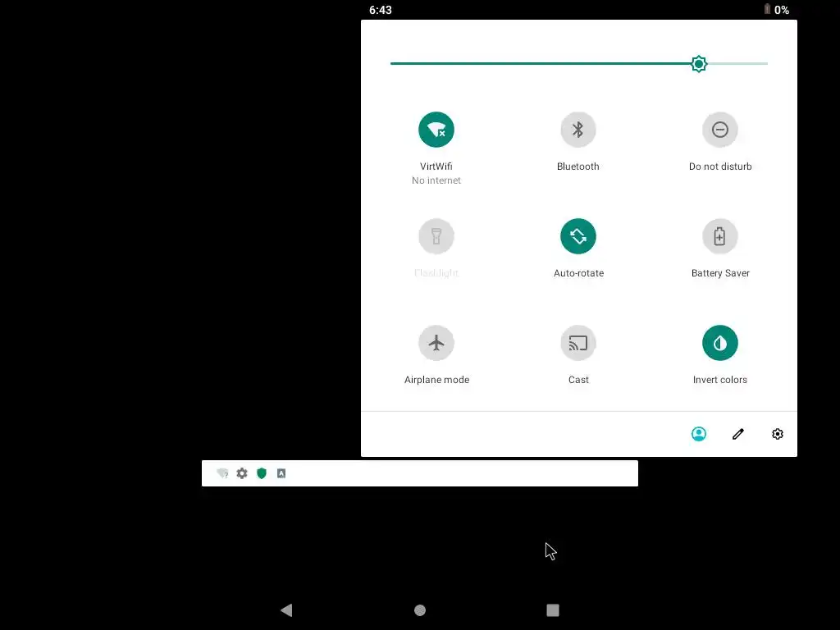Click the 'Do not disturb' label

(x=720, y=167)
